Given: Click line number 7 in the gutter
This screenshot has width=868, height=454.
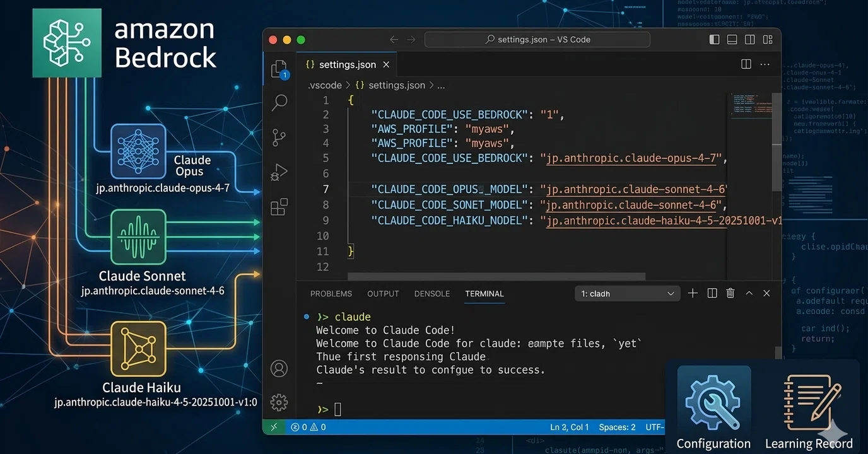Looking at the screenshot, I should pyautogui.click(x=325, y=189).
